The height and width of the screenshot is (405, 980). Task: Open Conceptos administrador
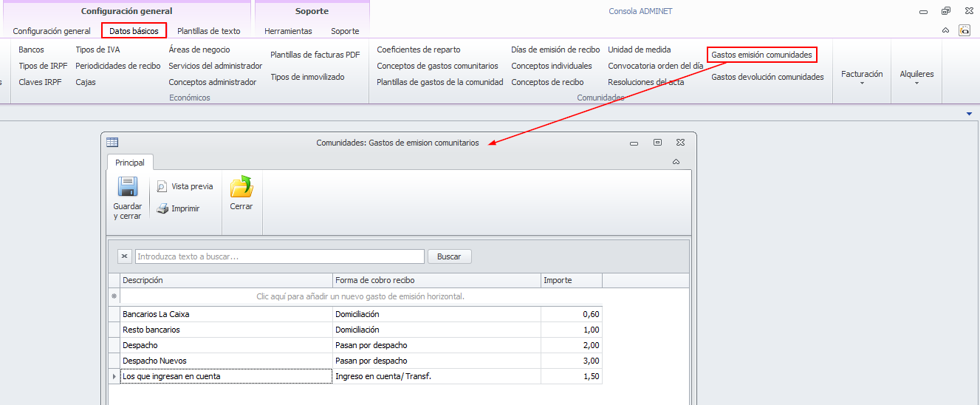213,82
